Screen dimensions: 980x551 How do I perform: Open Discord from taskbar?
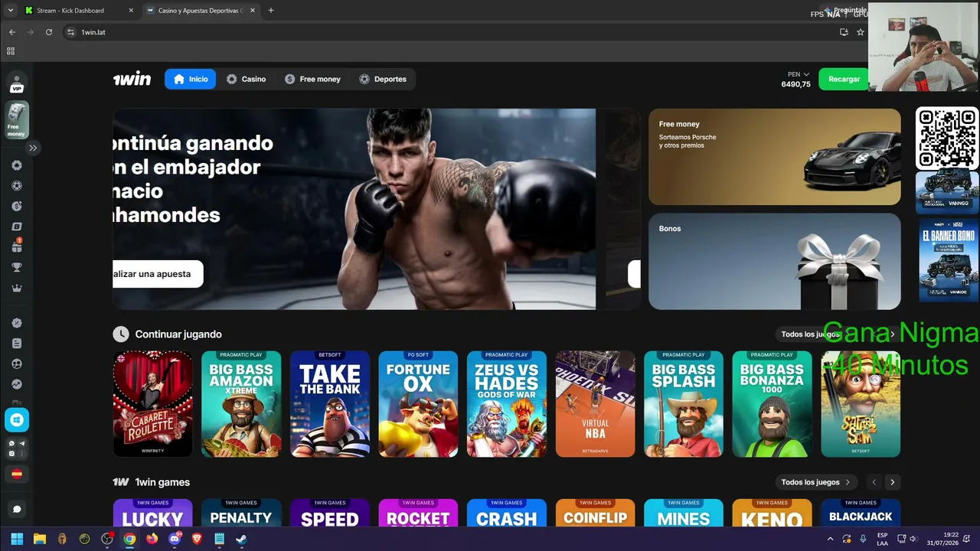[175, 539]
